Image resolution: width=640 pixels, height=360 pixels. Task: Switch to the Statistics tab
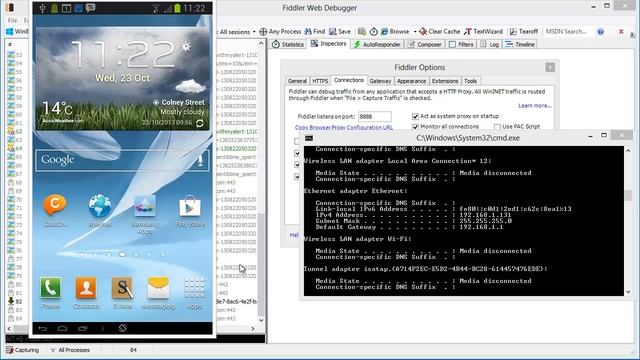tap(288, 44)
